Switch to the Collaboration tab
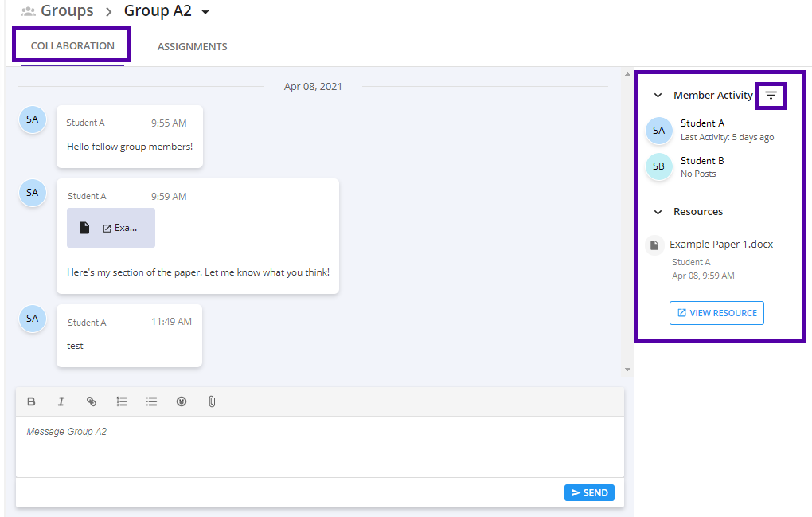Viewport: 812px width, 517px height. coord(72,45)
